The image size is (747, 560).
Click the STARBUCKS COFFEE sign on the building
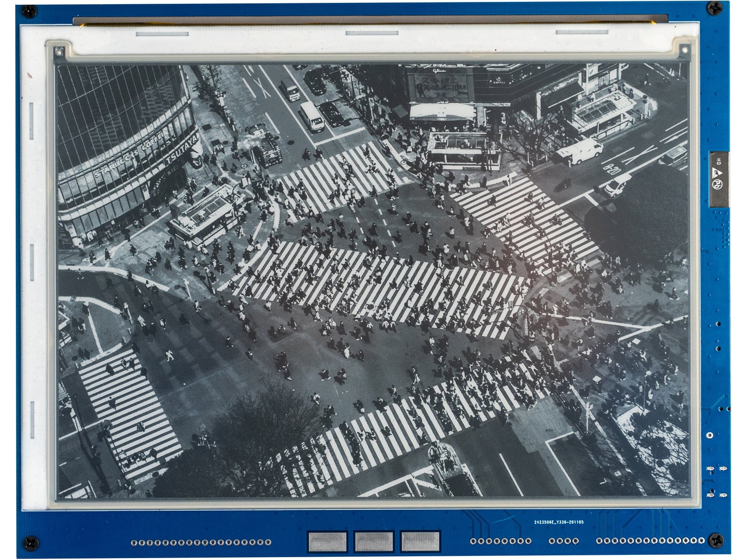[128, 154]
